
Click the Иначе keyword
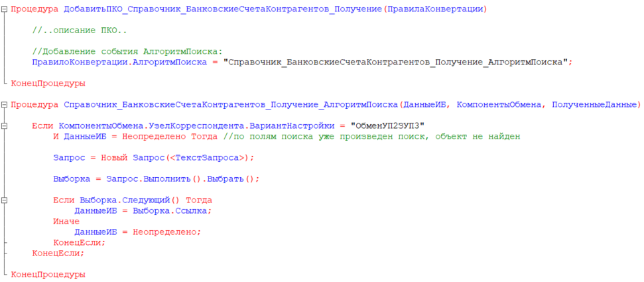tap(66, 222)
